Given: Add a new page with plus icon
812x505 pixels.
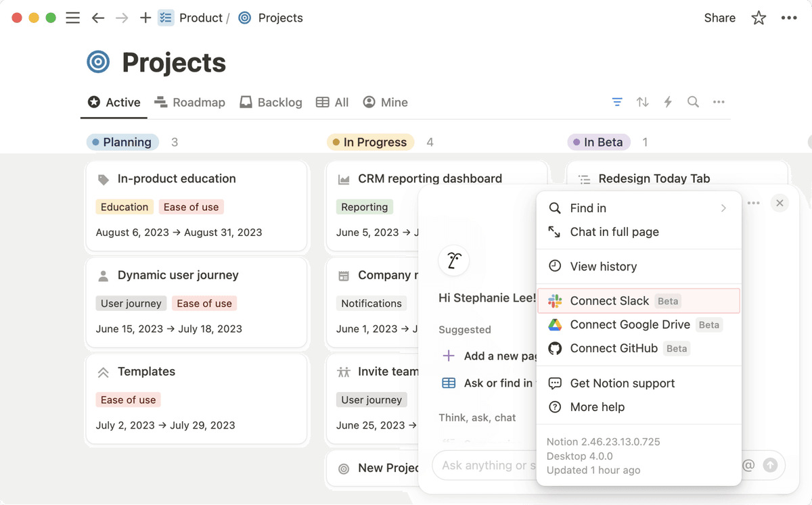Looking at the screenshot, I should click(145, 18).
